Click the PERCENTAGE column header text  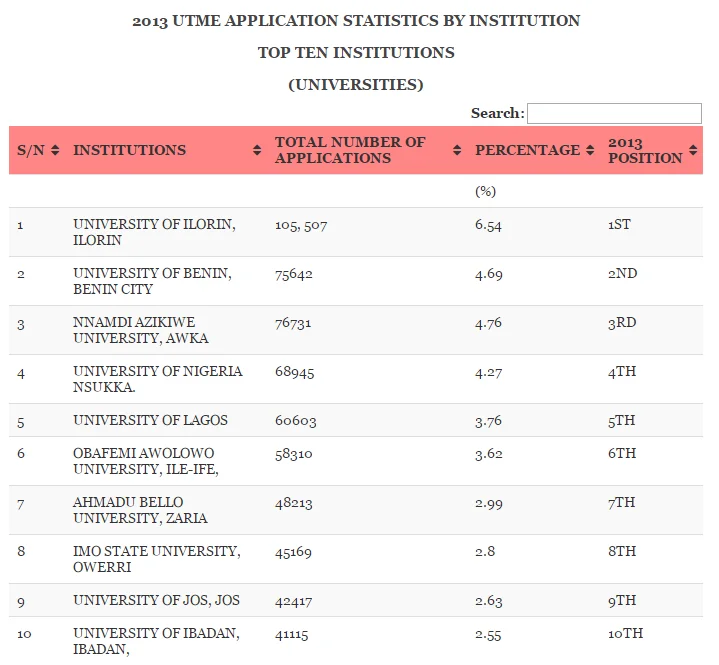click(528, 150)
